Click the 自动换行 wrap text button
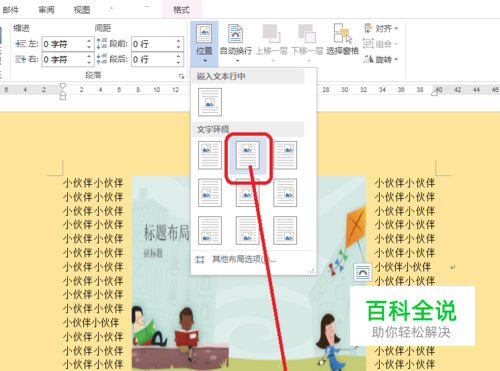Screen dimensions: 500x371 [236, 44]
